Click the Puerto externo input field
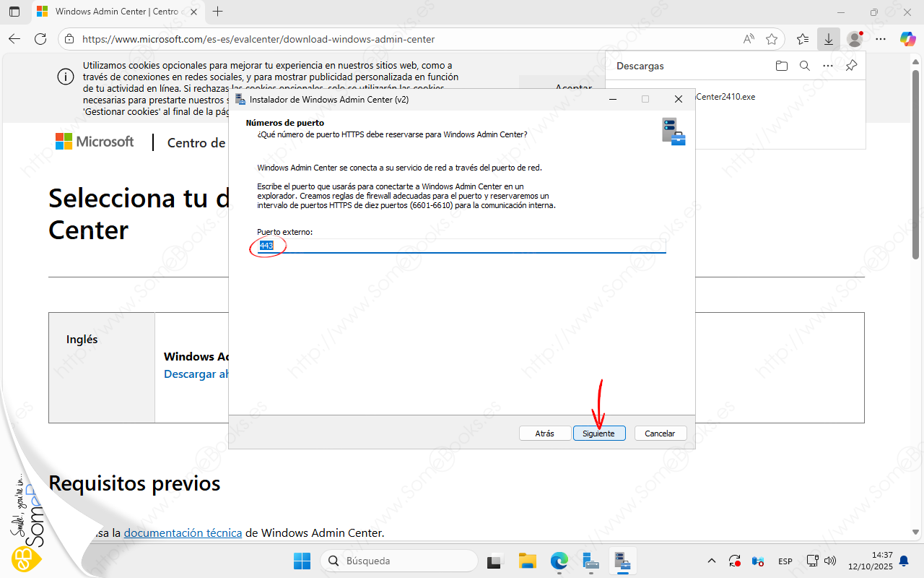This screenshot has width=924, height=578. click(462, 246)
